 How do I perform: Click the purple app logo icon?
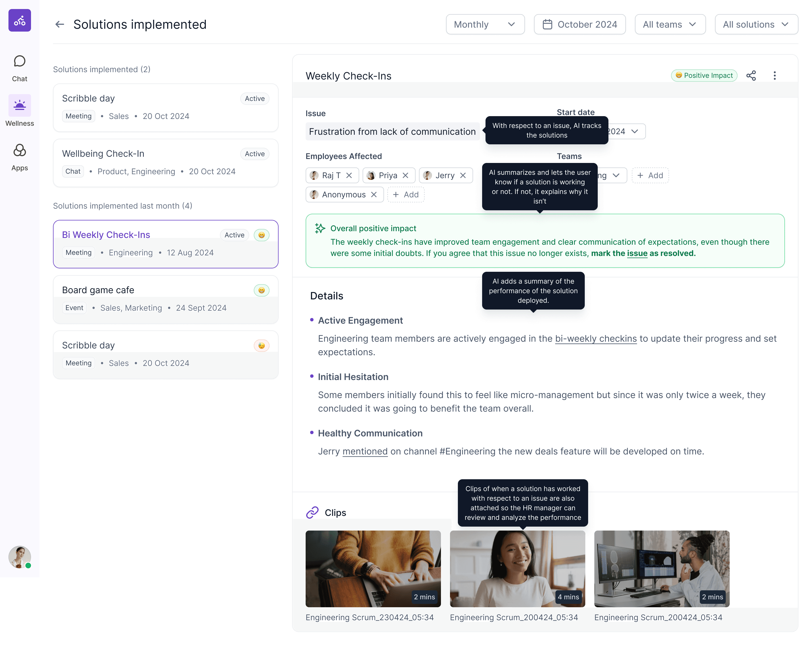coord(20,20)
